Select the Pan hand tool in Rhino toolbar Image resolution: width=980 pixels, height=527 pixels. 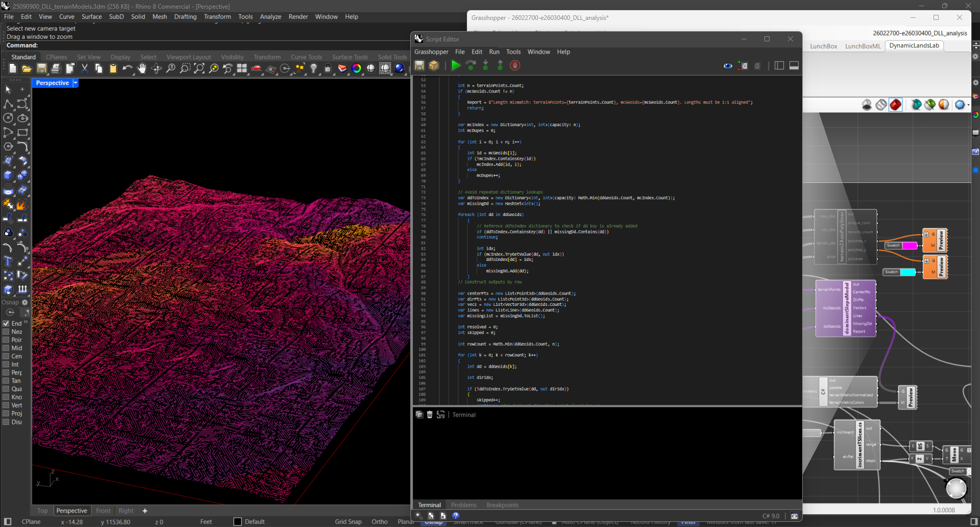pyautogui.click(x=142, y=68)
